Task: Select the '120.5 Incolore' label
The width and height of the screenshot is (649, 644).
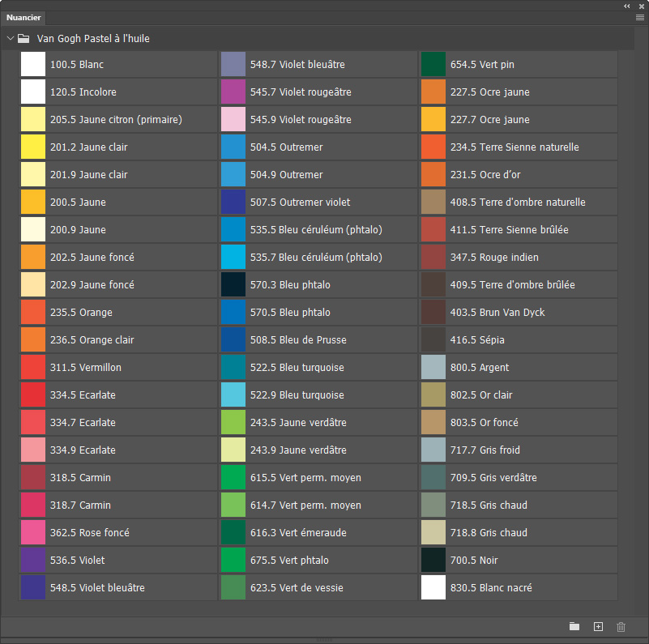Action: (83, 92)
